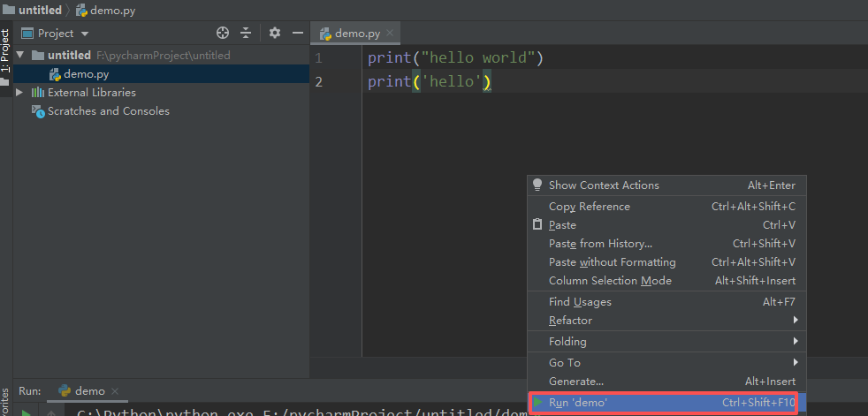
Task: Choose Paste from History menu item
Action: point(666,244)
